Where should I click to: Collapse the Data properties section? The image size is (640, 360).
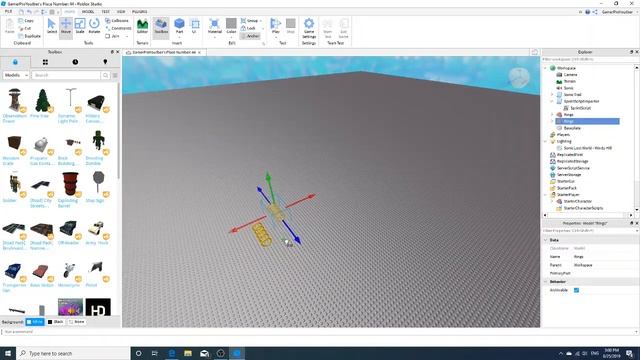pyautogui.click(x=546, y=240)
